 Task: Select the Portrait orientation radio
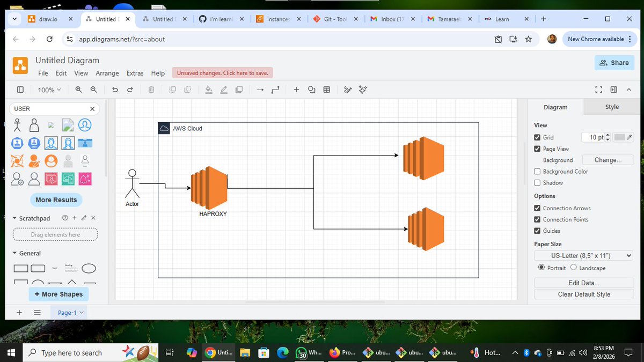(541, 268)
